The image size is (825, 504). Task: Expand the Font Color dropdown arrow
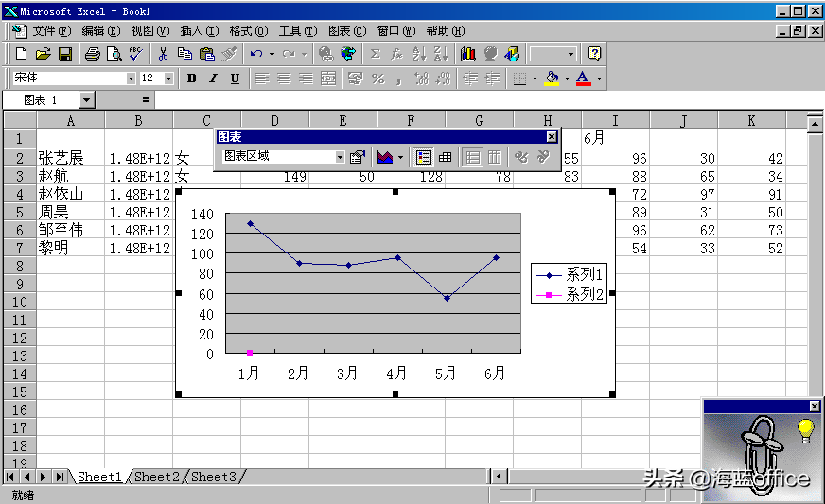pos(599,78)
